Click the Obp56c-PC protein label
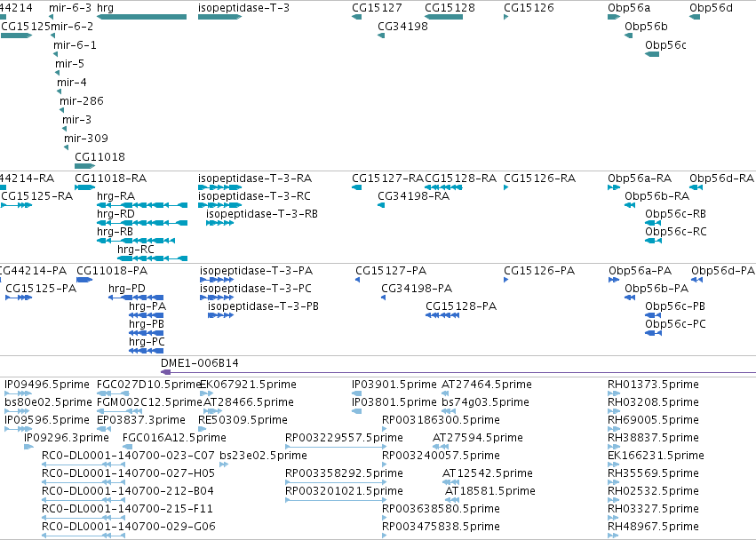 pyautogui.click(x=675, y=324)
